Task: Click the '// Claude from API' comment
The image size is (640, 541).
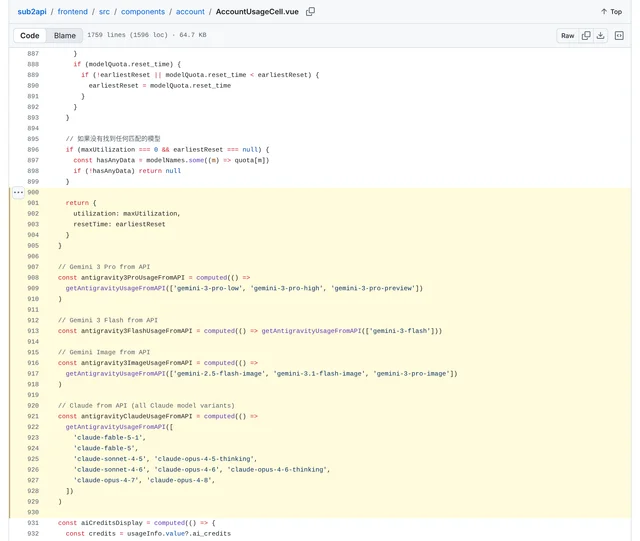Action: tap(146, 405)
